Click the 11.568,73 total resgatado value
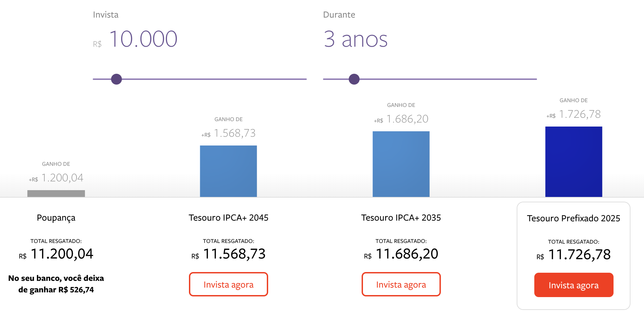Image resolution: width=644 pixels, height=314 pixels. click(x=234, y=254)
